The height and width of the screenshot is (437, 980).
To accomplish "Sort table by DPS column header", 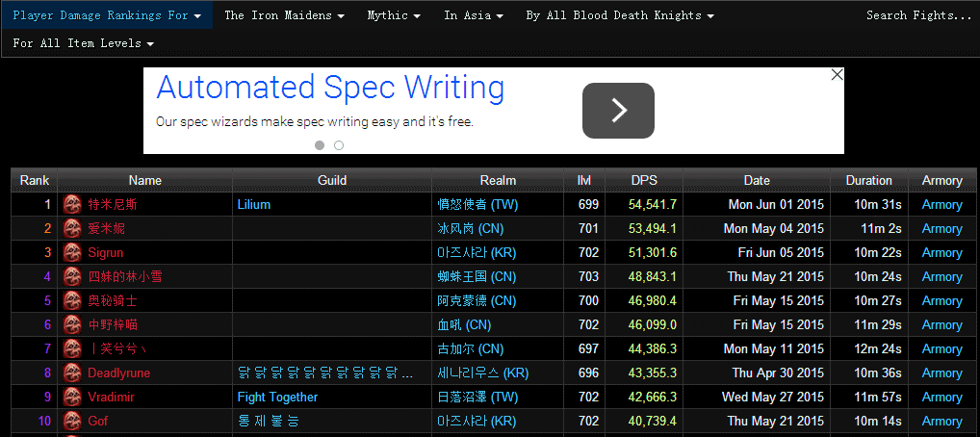I will coord(644,180).
